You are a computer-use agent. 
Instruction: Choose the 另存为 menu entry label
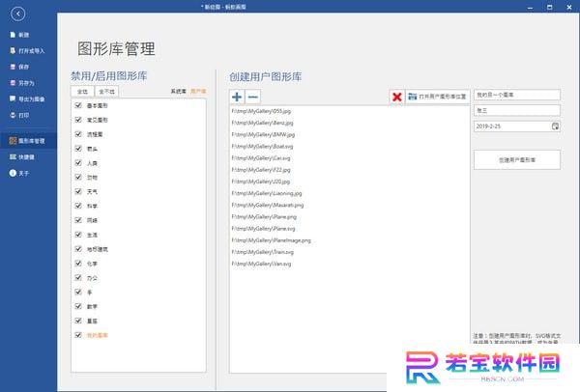coord(26,83)
